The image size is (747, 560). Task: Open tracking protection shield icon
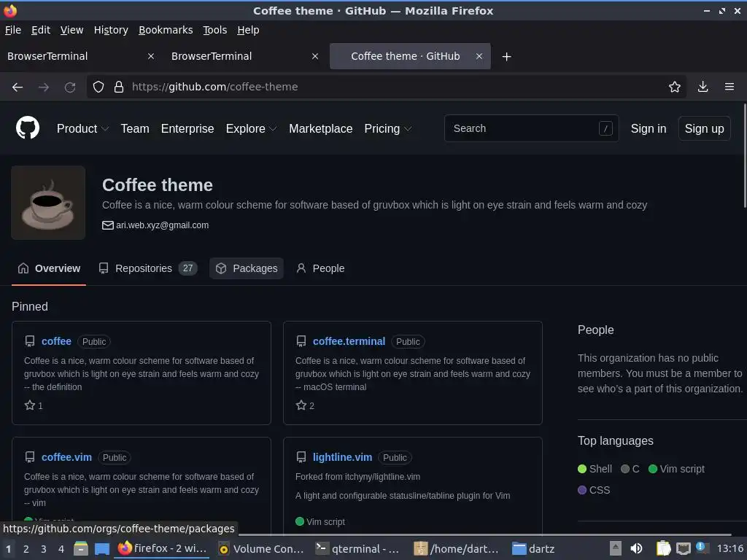coord(98,87)
